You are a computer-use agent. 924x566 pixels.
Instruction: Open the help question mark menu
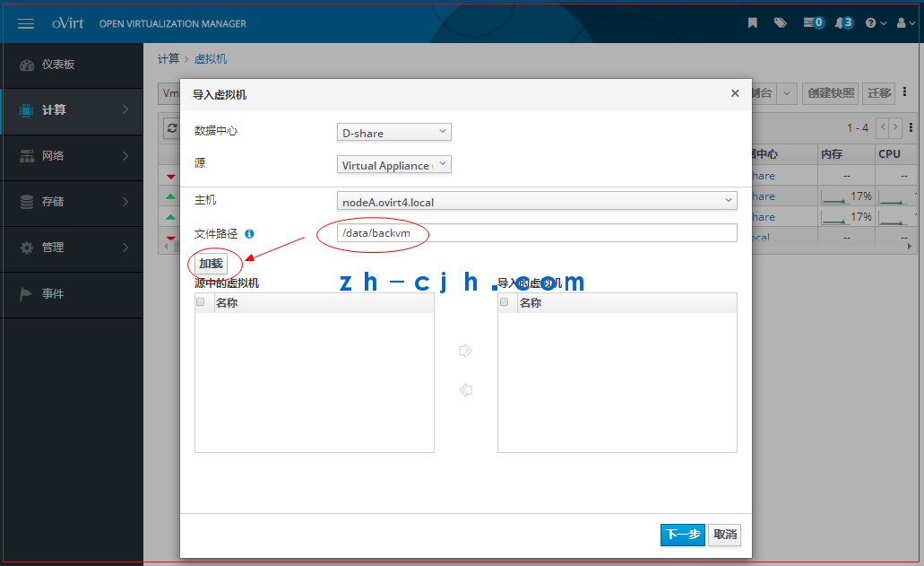pyautogui.click(x=876, y=23)
